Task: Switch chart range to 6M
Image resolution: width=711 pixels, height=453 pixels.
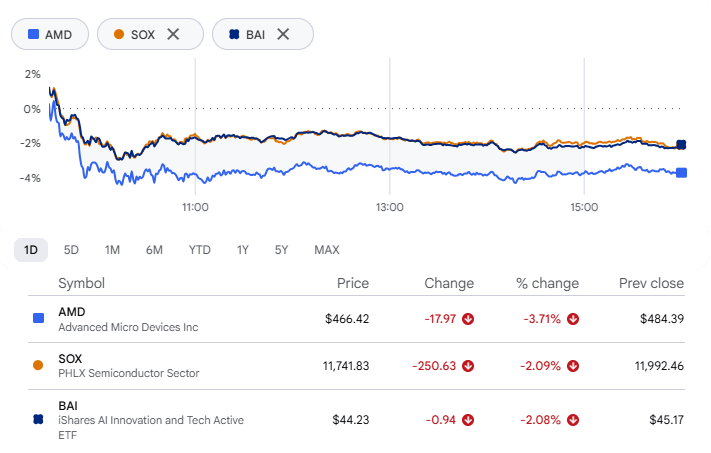Action: pyautogui.click(x=154, y=250)
